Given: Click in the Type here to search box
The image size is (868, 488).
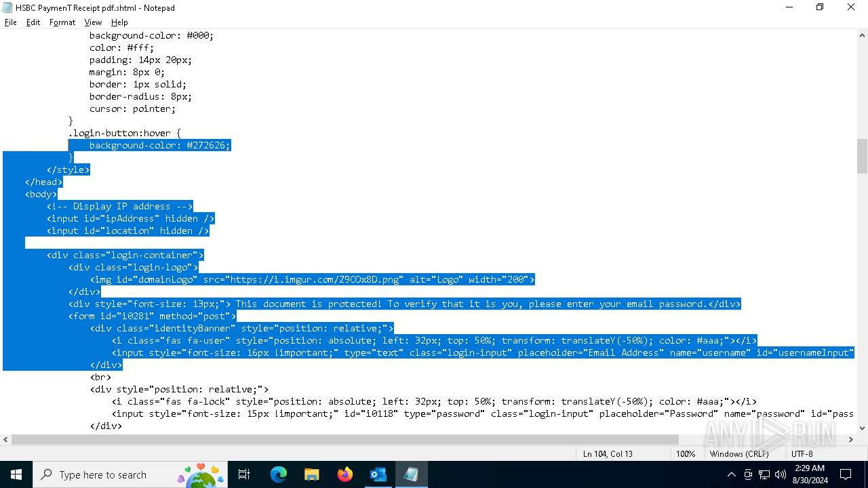Looking at the screenshot, I should click(x=129, y=474).
